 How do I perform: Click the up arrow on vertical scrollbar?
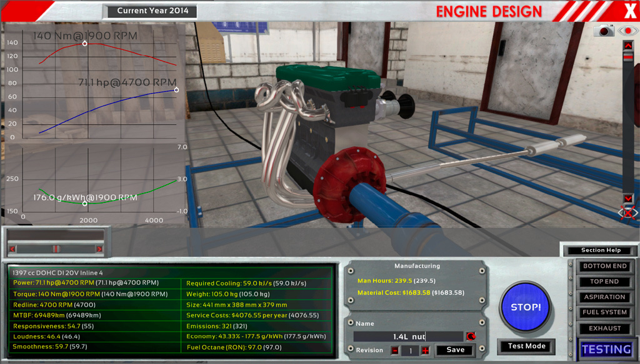point(628,46)
